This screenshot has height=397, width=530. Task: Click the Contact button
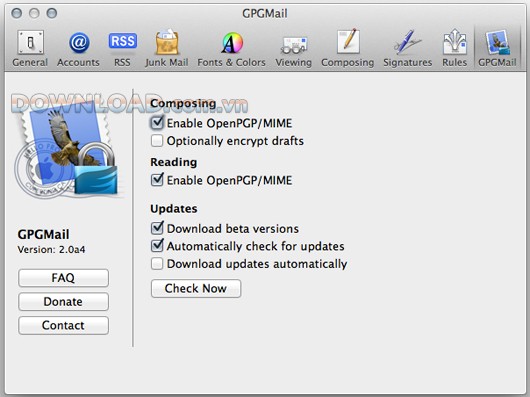tap(64, 325)
